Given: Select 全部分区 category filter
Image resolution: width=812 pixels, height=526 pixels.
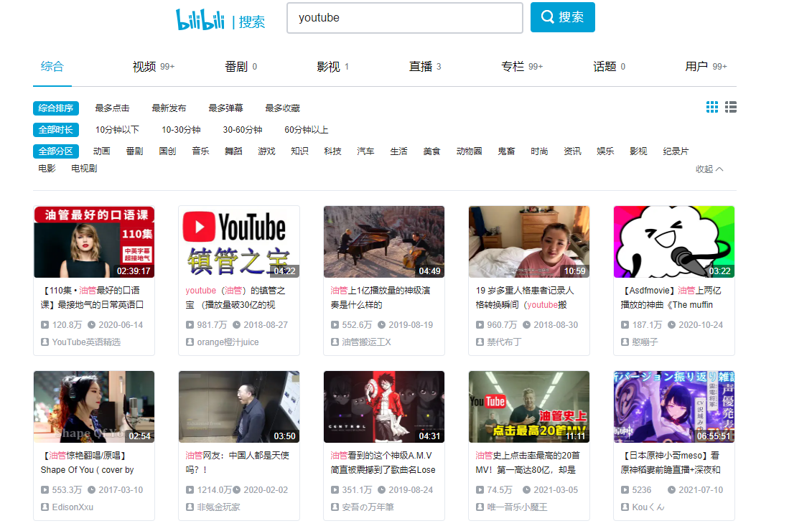Looking at the screenshot, I should [56, 151].
